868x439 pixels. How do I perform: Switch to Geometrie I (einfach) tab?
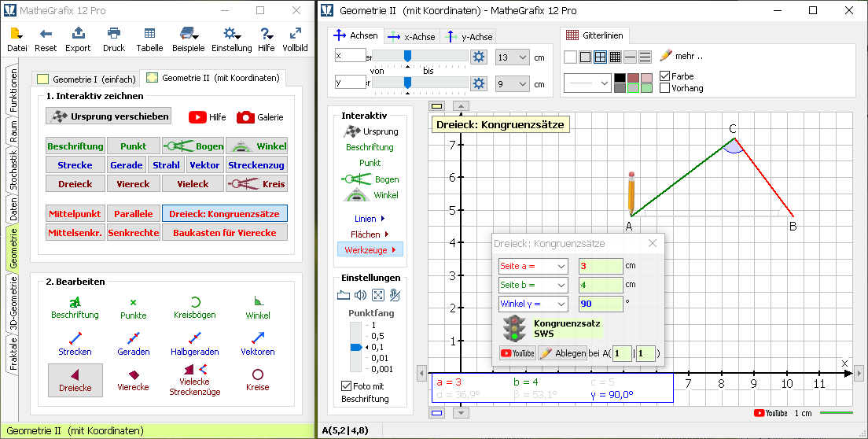click(x=84, y=79)
